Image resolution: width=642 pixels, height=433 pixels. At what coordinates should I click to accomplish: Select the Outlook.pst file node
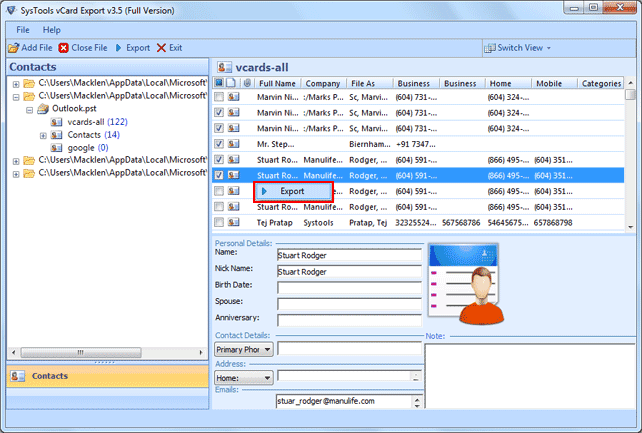(74, 108)
